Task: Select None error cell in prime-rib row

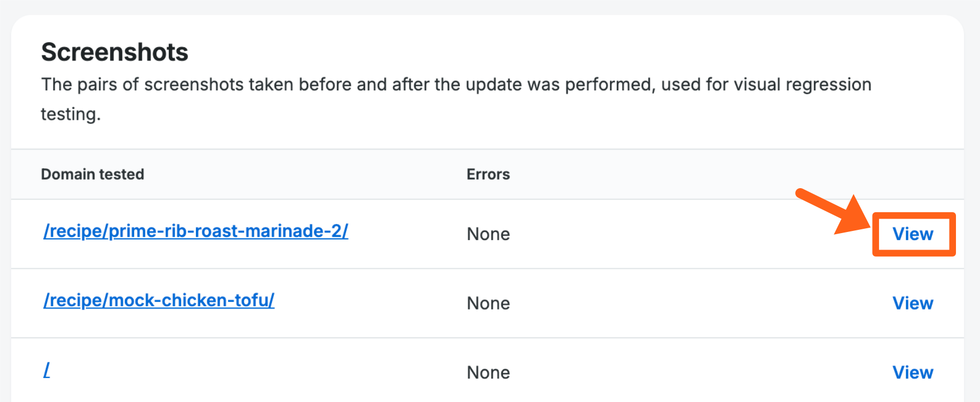Action: point(488,234)
